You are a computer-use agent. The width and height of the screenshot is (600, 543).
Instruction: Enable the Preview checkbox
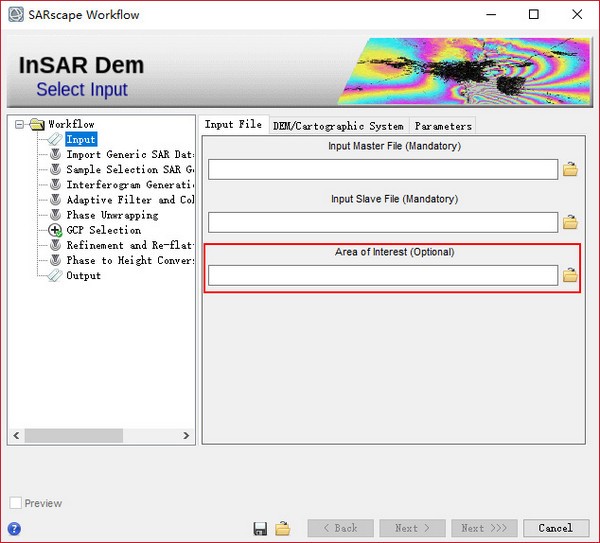16,503
